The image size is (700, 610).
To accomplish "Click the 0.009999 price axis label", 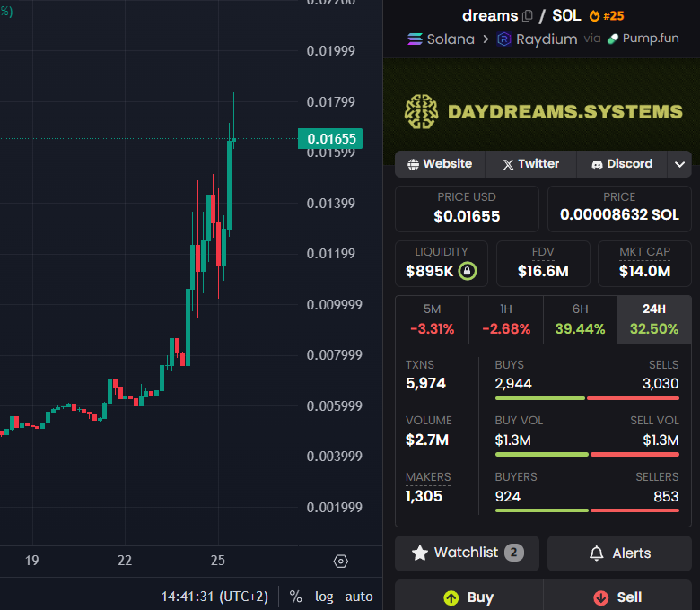I will pyautogui.click(x=335, y=305).
